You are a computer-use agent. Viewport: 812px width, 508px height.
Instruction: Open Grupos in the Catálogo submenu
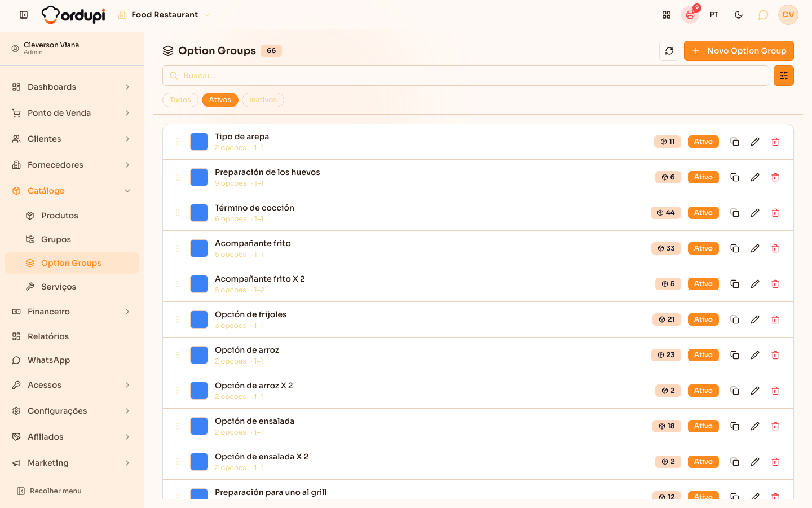tap(72, 239)
